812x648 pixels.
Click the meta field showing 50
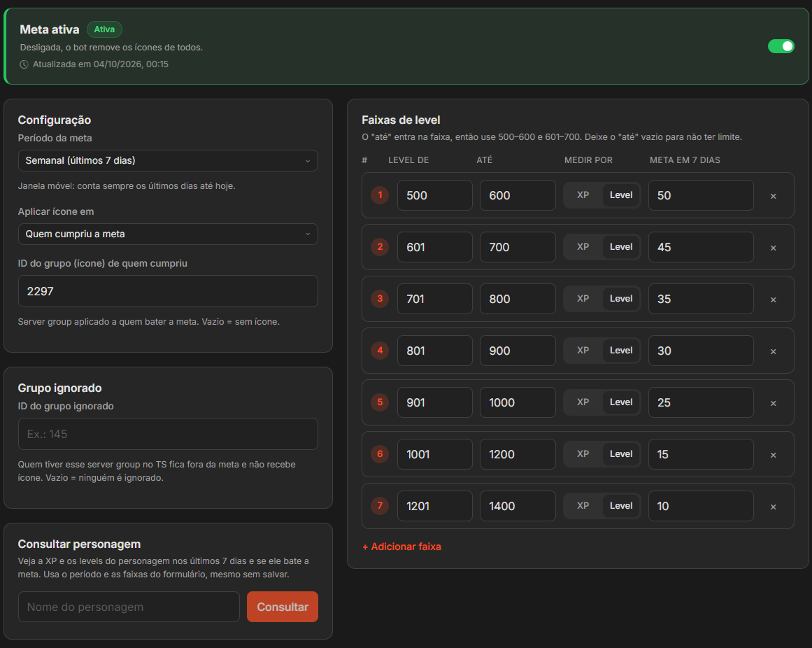tap(701, 195)
